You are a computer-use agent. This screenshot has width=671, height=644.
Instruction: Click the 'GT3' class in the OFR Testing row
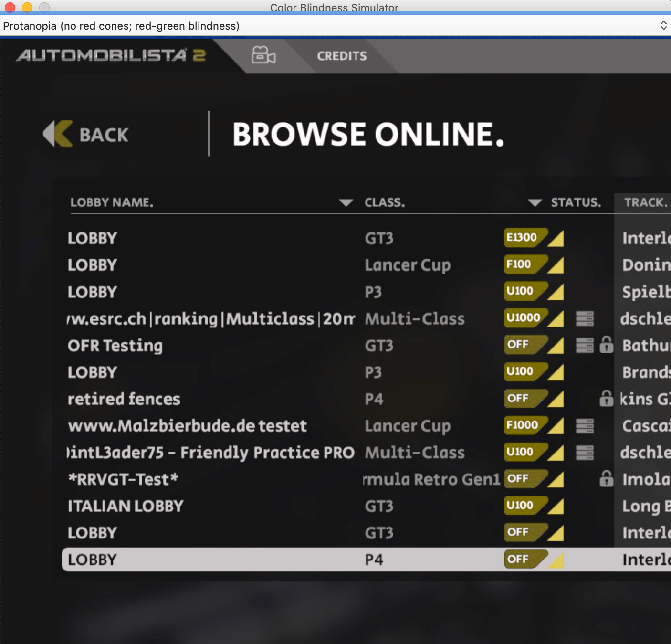pyautogui.click(x=379, y=345)
